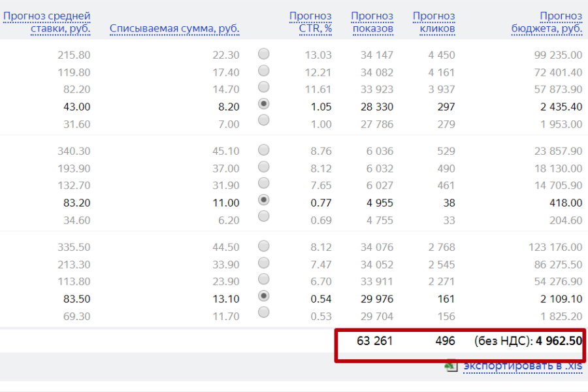This screenshot has width=588, height=392.
Task: Click the 'Списываемая сумма, руб.' column header
Action: (x=174, y=29)
